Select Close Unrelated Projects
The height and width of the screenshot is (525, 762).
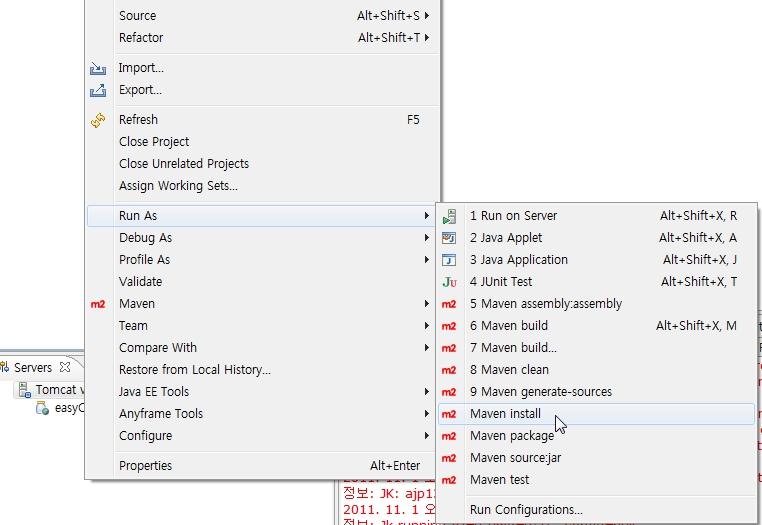click(x=184, y=164)
